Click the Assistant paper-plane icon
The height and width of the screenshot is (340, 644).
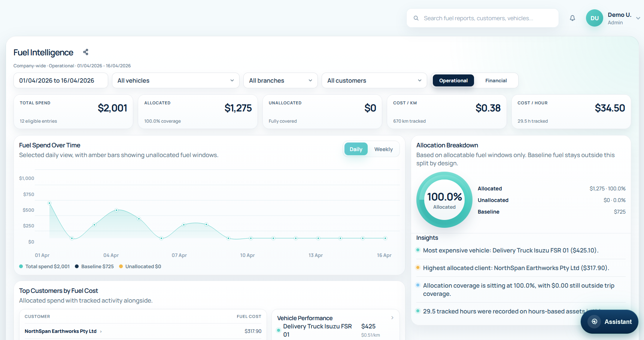click(594, 321)
